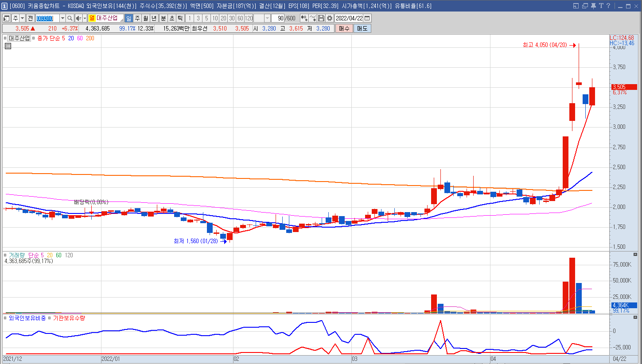Click the small square before 대주산업 legend

(x=6, y=39)
